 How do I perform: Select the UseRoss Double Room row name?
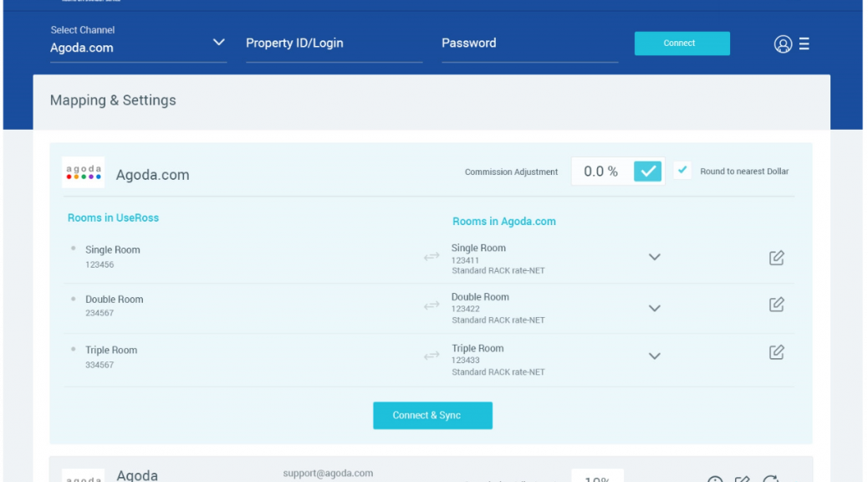coord(114,300)
